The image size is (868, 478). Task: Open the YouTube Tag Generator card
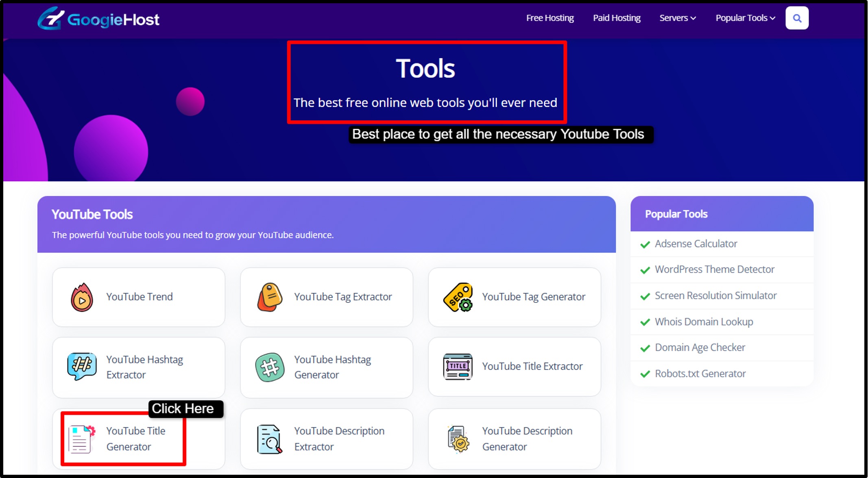533,297
